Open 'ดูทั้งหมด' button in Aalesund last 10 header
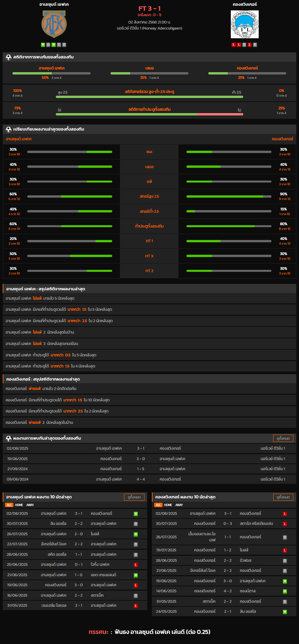 click(134, 497)
